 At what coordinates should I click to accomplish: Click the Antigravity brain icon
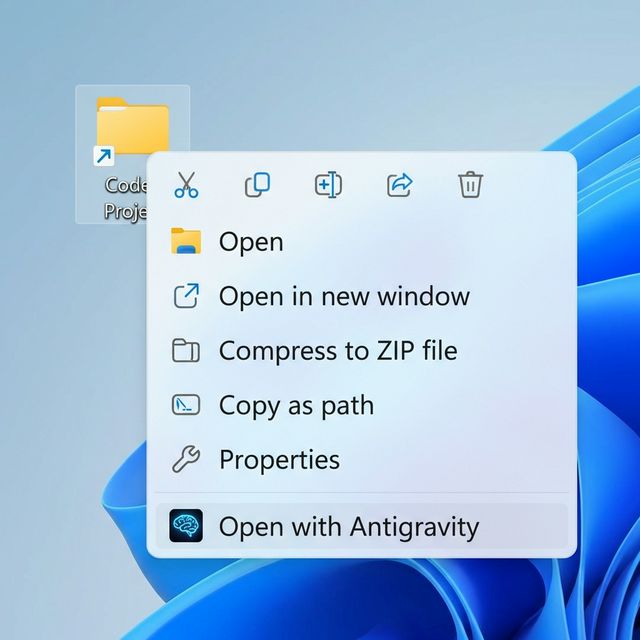[x=187, y=526]
